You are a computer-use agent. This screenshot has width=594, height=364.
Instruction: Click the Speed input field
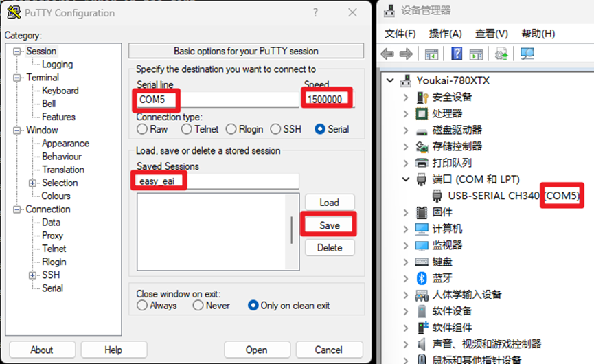tap(328, 100)
